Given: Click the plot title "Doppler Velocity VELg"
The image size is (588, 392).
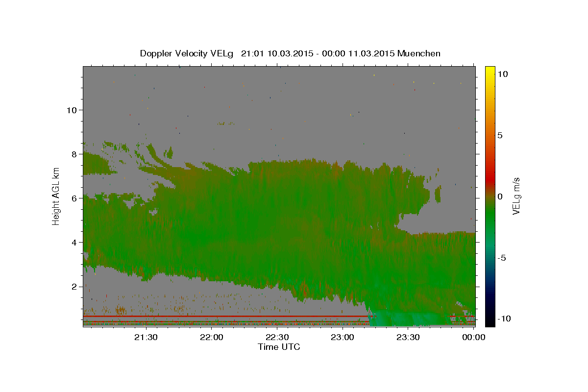Looking at the screenshot, I should [187, 53].
